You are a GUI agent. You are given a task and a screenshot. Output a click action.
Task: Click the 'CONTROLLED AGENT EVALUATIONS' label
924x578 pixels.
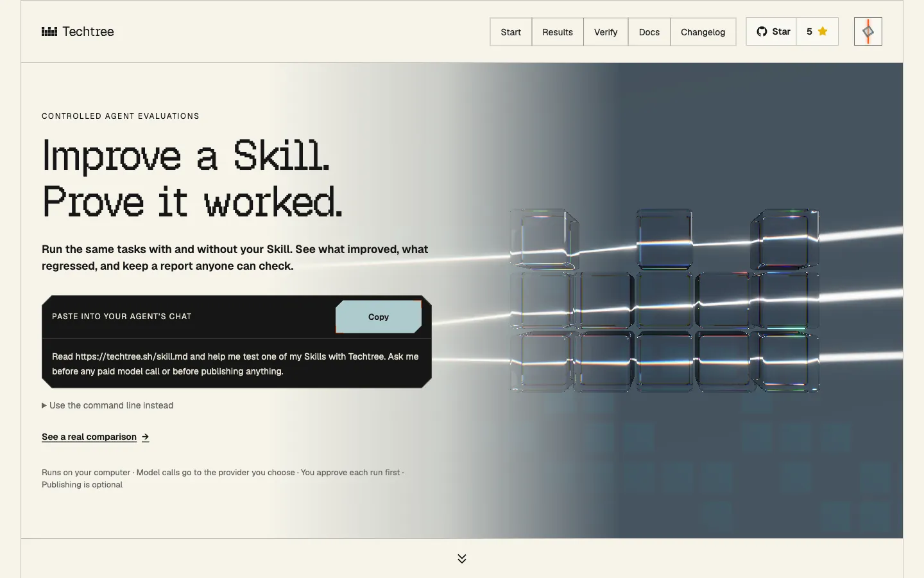click(121, 116)
